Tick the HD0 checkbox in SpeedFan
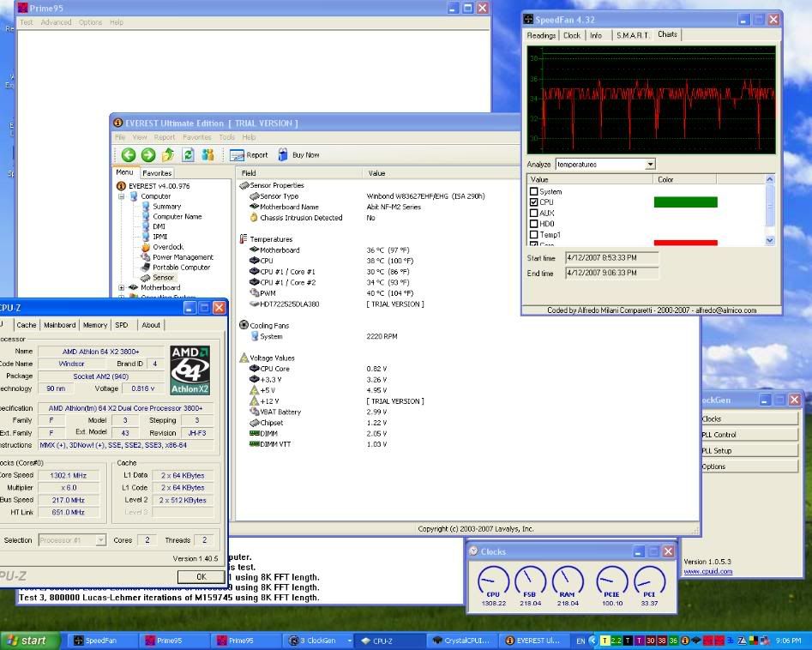 point(534,224)
